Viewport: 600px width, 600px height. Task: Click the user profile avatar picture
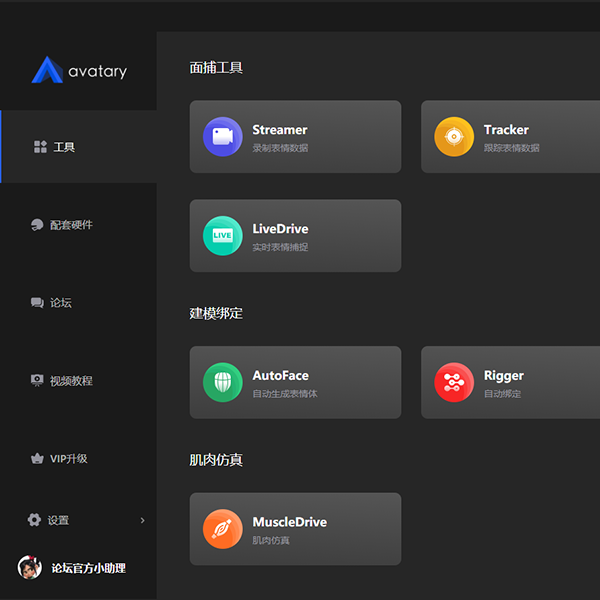point(29,567)
